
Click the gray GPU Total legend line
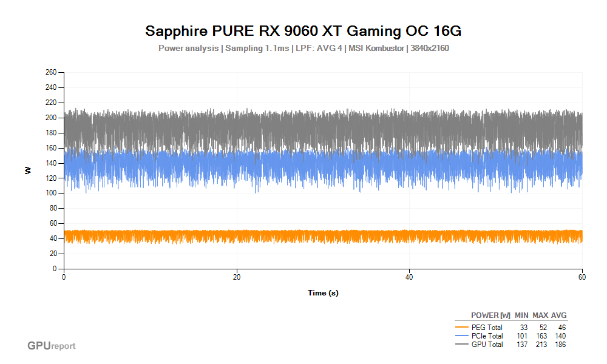pyautogui.click(x=462, y=344)
